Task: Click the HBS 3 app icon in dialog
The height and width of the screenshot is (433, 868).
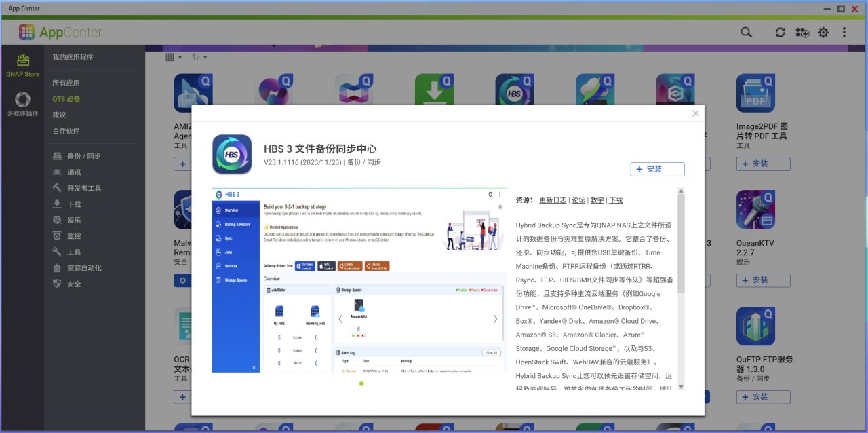Action: click(232, 154)
